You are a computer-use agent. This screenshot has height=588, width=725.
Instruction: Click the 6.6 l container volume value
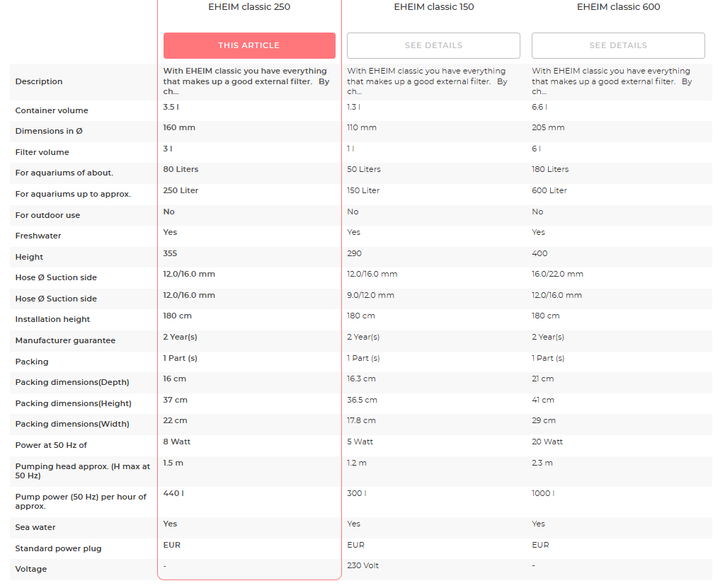(540, 107)
